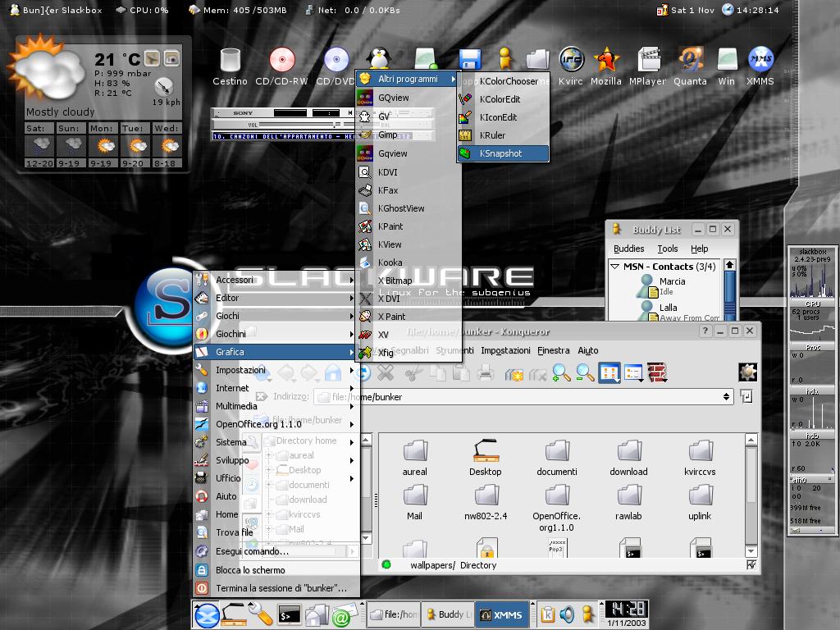Open Finestra menu in Konqueror
This screenshot has width=840, height=630.
[x=554, y=350]
